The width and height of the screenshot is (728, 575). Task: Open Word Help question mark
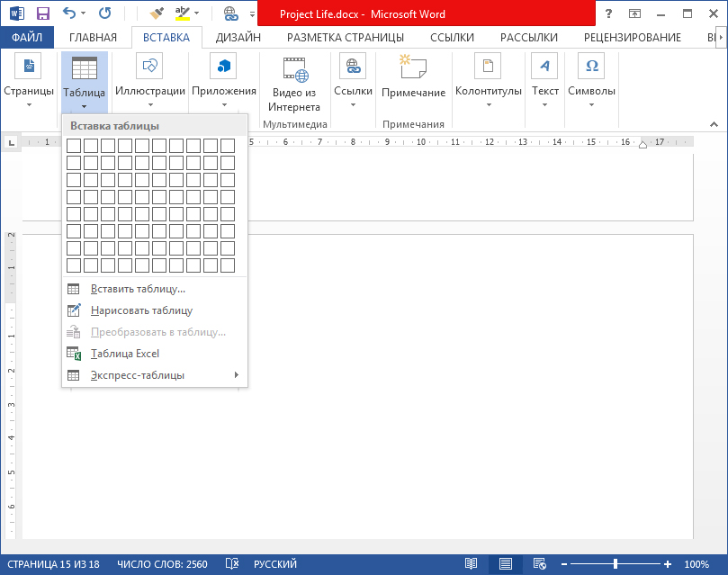click(608, 13)
